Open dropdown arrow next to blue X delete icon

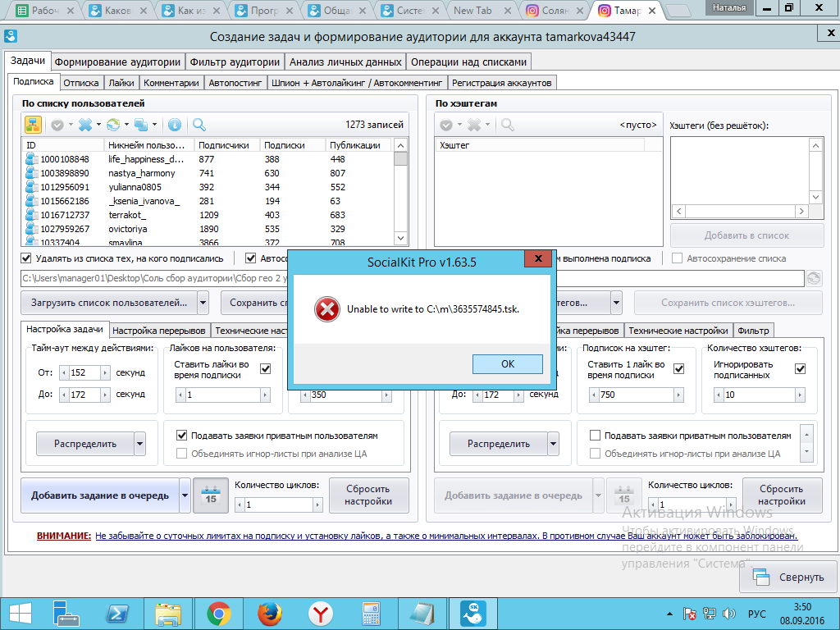(98, 125)
